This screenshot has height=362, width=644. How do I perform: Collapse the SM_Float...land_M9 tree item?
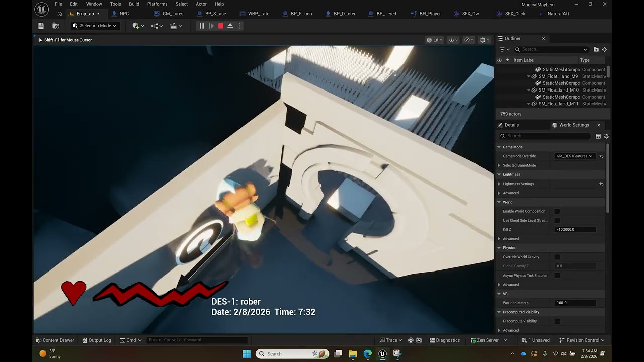tap(529, 76)
